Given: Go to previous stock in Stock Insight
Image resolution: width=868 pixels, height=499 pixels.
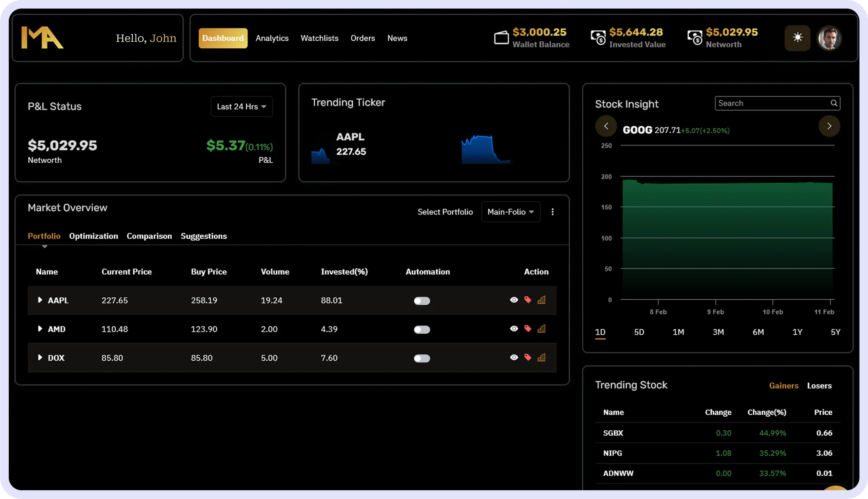Looking at the screenshot, I should [x=606, y=126].
